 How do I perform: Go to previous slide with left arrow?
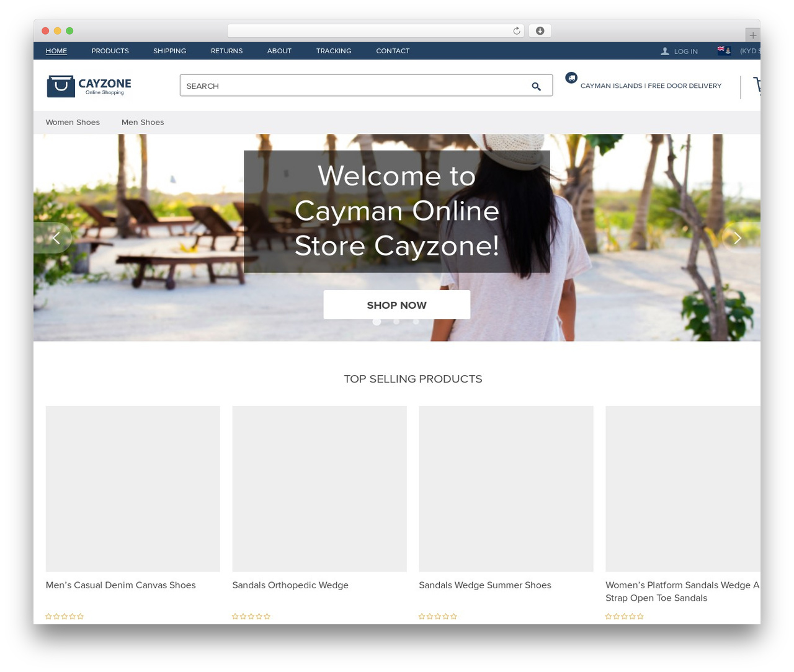pos(56,238)
